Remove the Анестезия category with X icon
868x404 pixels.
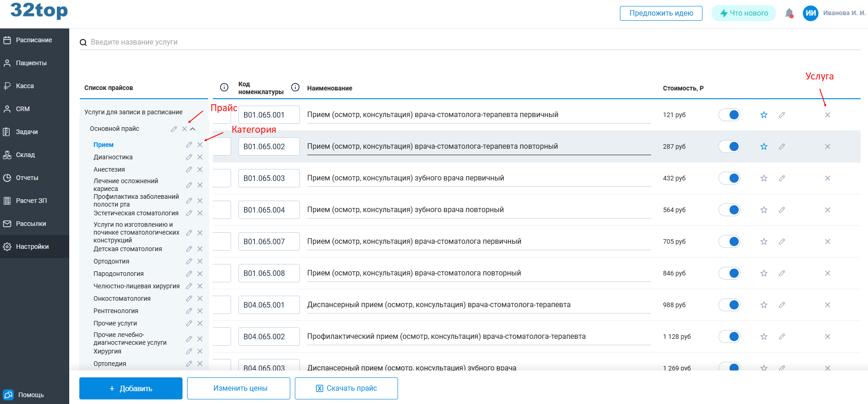[200, 169]
